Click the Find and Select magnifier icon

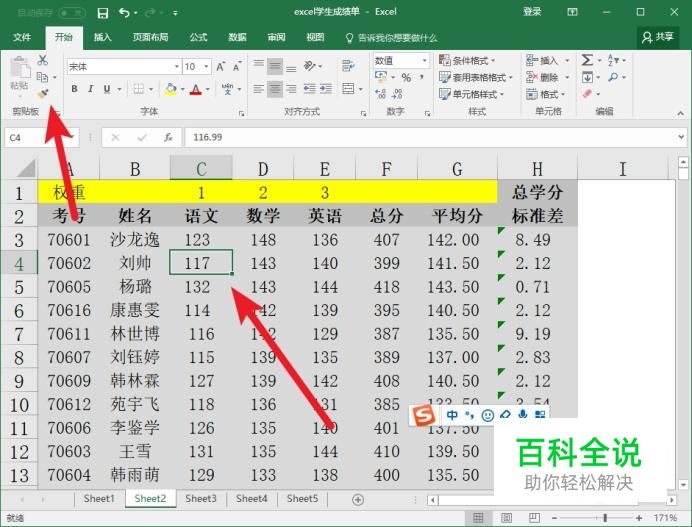613,77
